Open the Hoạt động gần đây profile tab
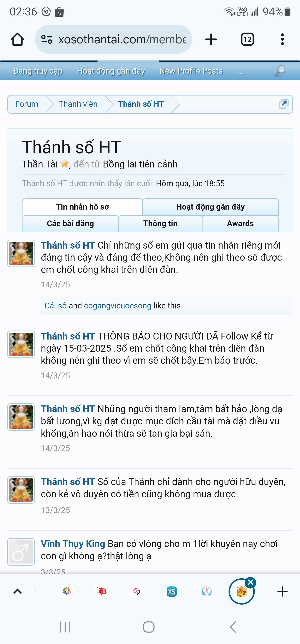This screenshot has width=300, height=644. (x=210, y=207)
